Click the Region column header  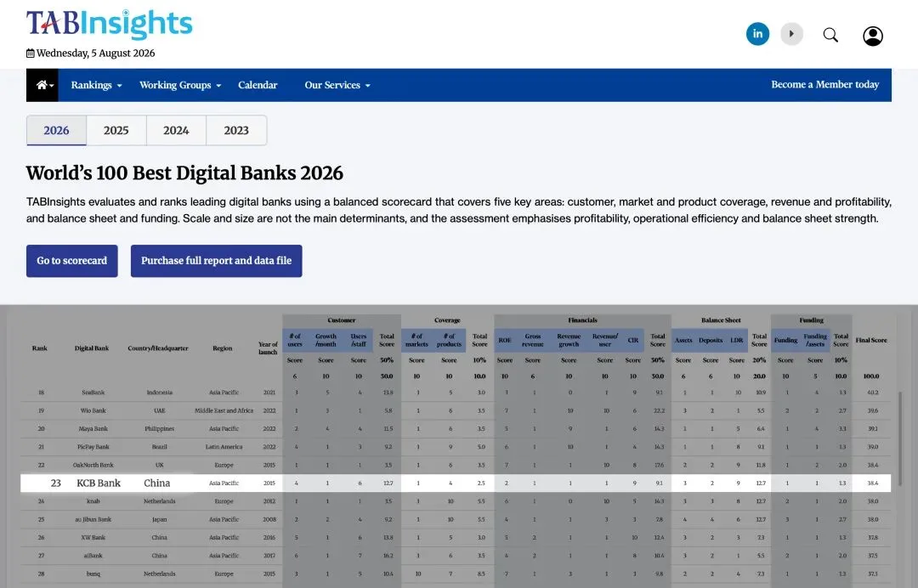click(223, 348)
